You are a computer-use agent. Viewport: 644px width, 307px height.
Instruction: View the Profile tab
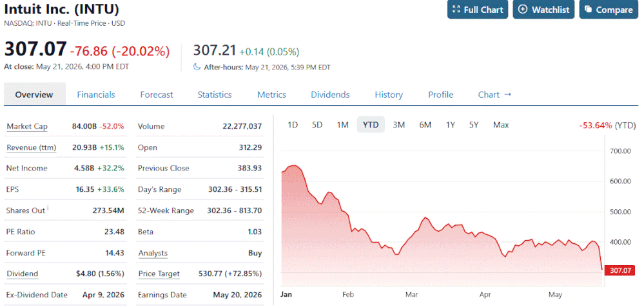coord(441,95)
